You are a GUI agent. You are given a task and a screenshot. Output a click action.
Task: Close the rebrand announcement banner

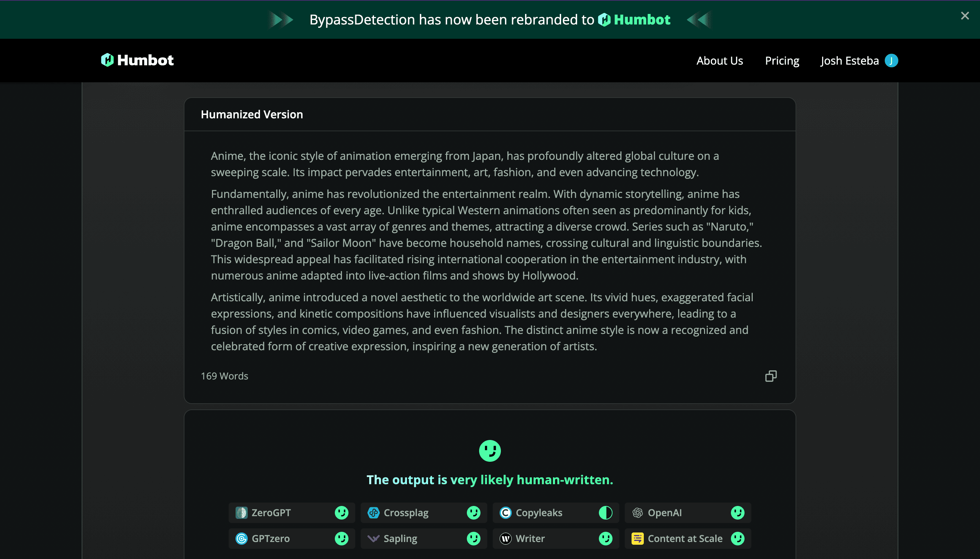(x=965, y=16)
